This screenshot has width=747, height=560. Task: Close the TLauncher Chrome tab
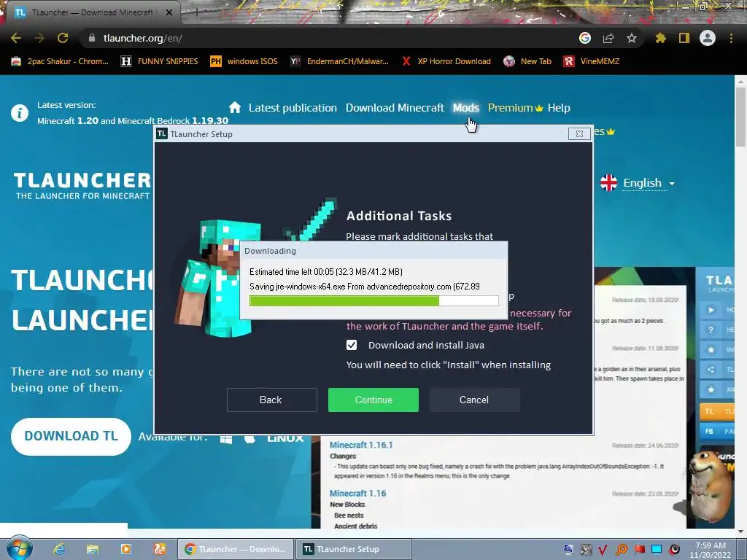click(x=169, y=12)
